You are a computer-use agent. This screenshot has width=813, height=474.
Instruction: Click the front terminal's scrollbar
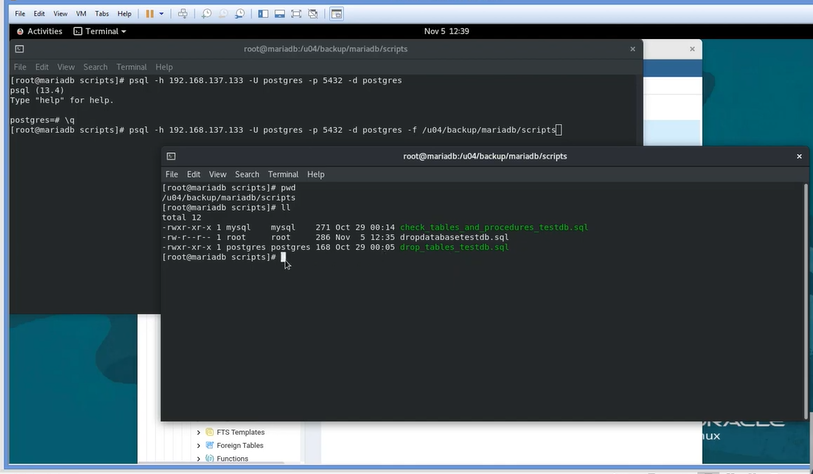point(805,301)
